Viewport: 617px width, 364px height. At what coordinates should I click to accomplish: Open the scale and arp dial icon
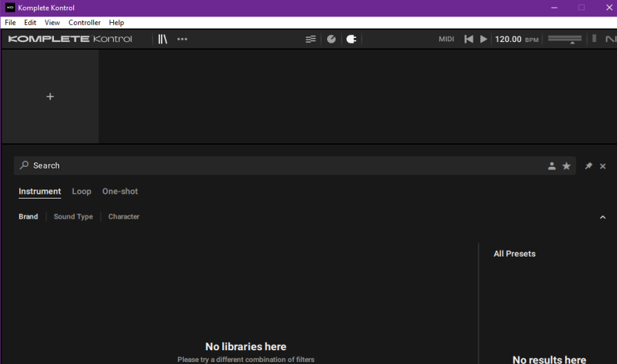coord(331,39)
